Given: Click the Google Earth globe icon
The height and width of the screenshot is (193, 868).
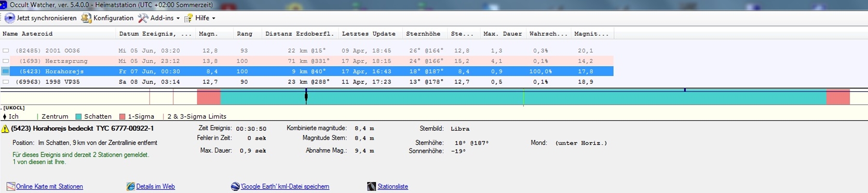Looking at the screenshot, I should [235, 187].
